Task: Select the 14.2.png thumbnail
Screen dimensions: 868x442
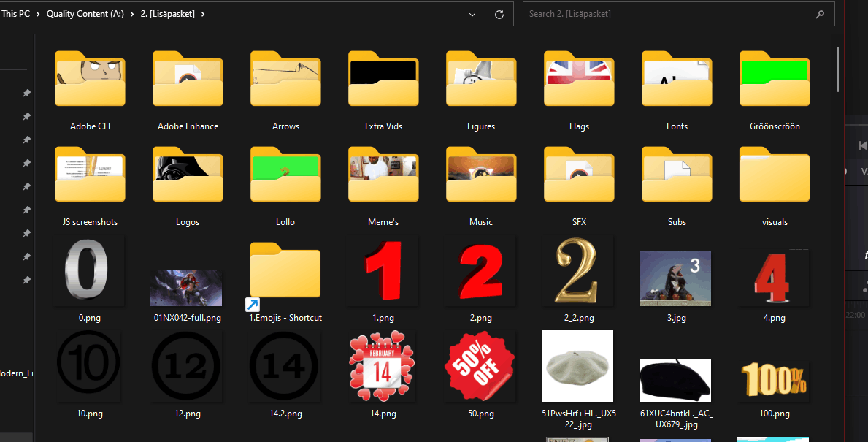Action: pos(285,365)
